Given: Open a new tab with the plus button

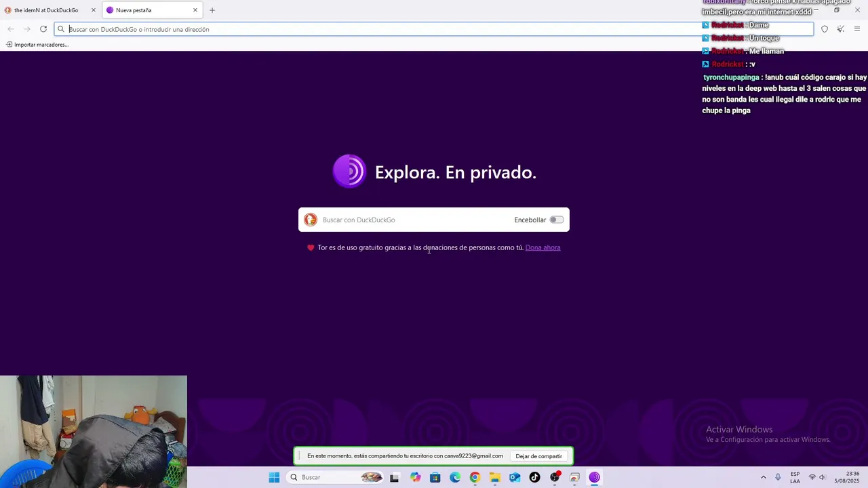Looking at the screenshot, I should tap(212, 10).
